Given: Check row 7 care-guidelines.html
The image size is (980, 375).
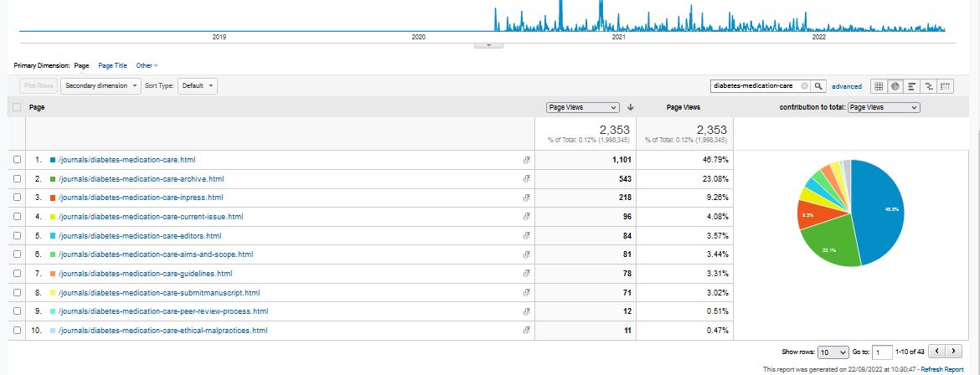Looking at the screenshot, I should pos(17,273).
